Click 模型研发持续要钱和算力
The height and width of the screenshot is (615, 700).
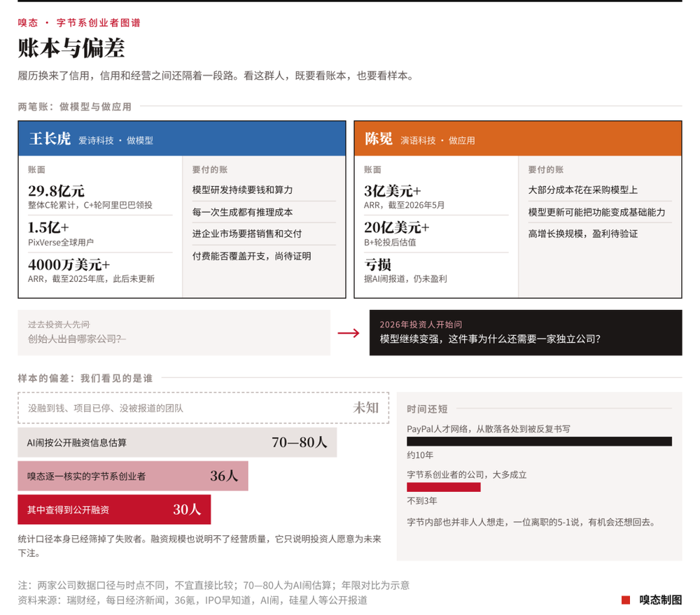point(242,190)
